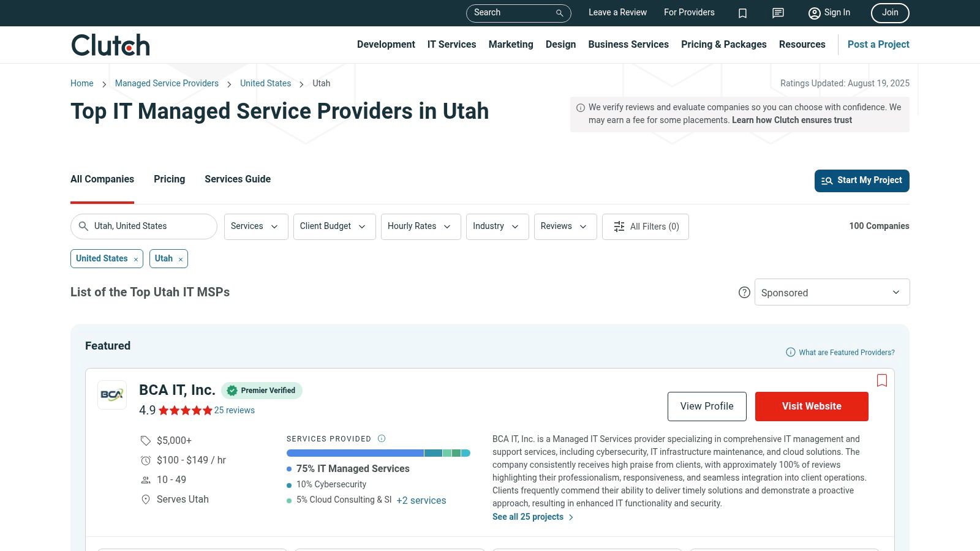980x551 pixels.
Task: Switch to the Pricing tab
Action: click(170, 179)
